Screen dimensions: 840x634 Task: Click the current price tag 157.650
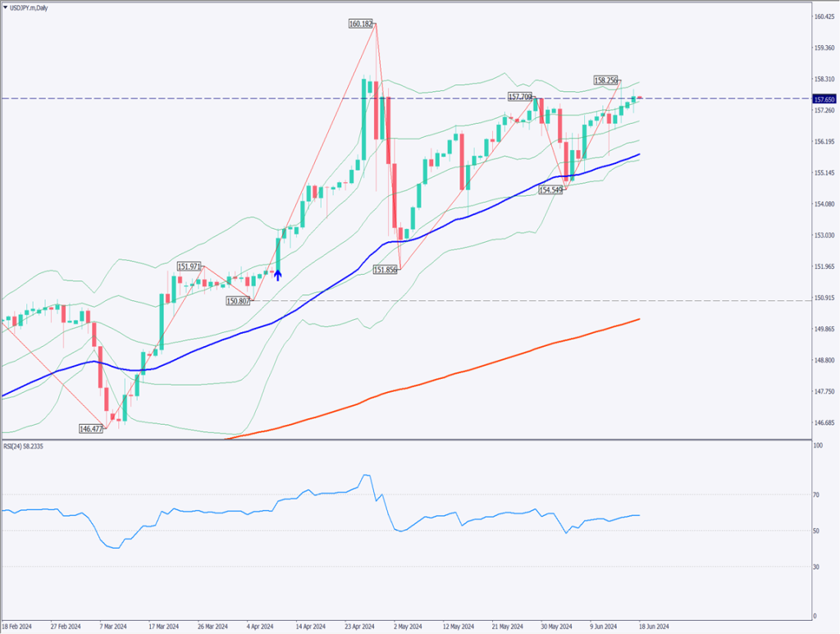[x=824, y=99]
